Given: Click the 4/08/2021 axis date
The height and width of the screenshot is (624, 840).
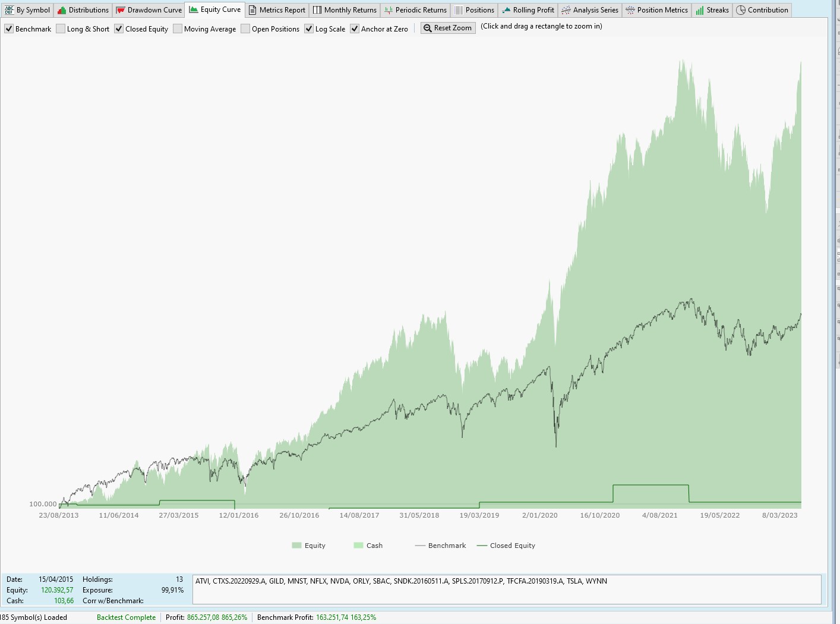Looking at the screenshot, I should point(660,515).
